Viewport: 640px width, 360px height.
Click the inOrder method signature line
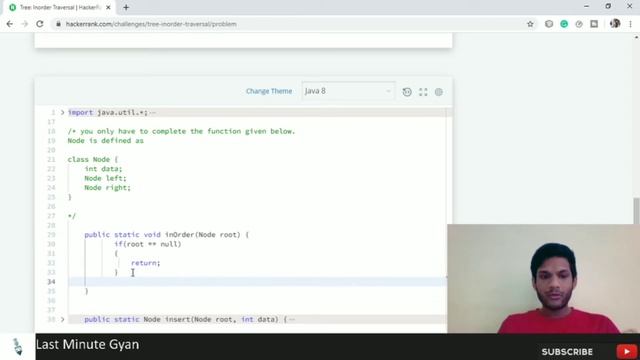tap(167, 235)
